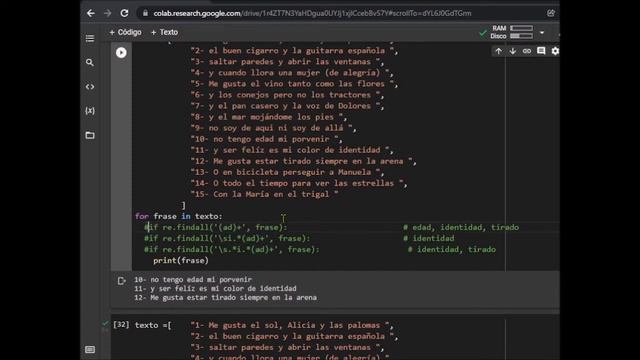Click 'texto =[' in cell 32

pyautogui.click(x=153, y=325)
